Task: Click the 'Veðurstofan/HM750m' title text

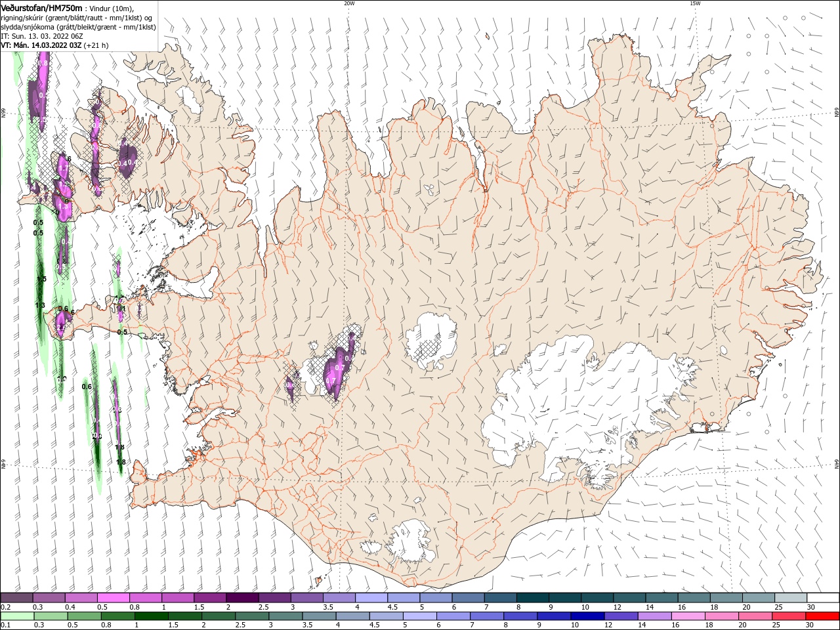Action: click(x=41, y=7)
